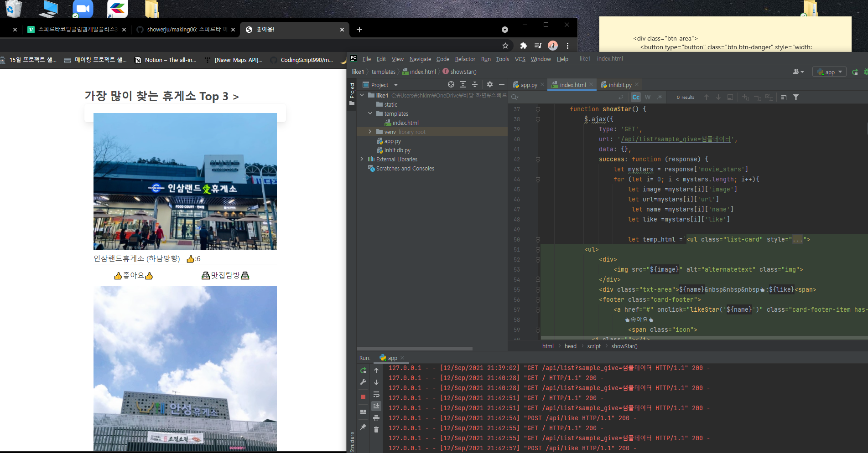Screen dimensions: 868x453
Task: Toggle Match Case in search bar
Action: 636,97
